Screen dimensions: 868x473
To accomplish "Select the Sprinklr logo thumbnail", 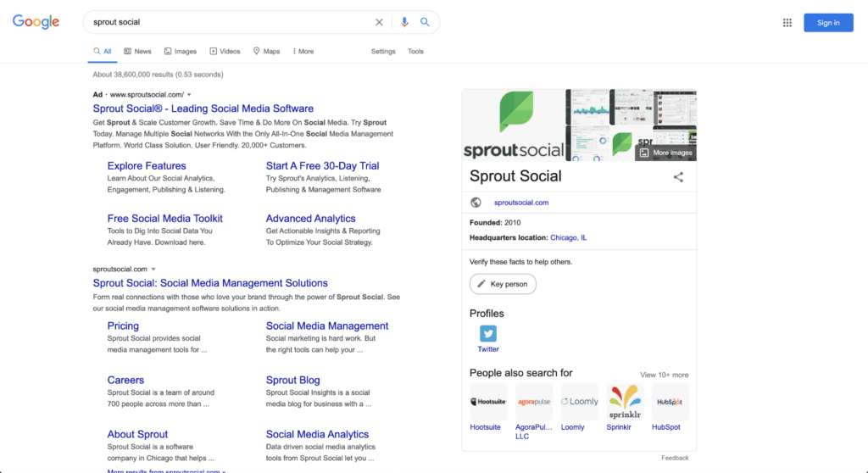I will [625, 402].
